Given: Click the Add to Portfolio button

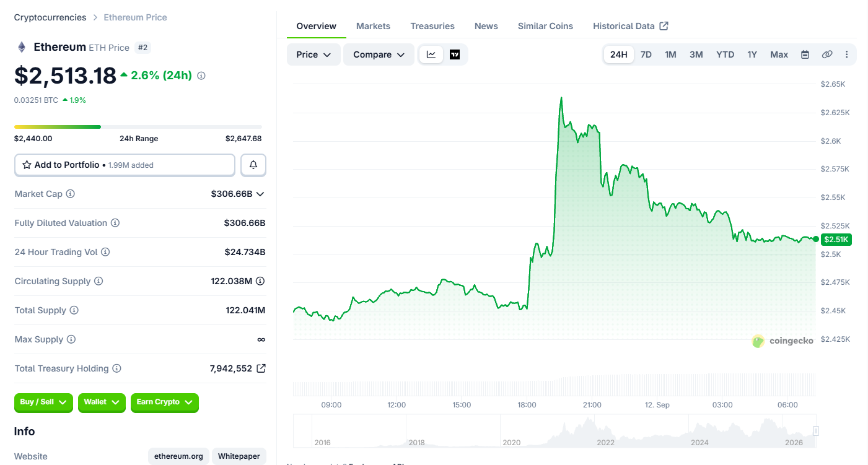Looking at the screenshot, I should [x=125, y=165].
